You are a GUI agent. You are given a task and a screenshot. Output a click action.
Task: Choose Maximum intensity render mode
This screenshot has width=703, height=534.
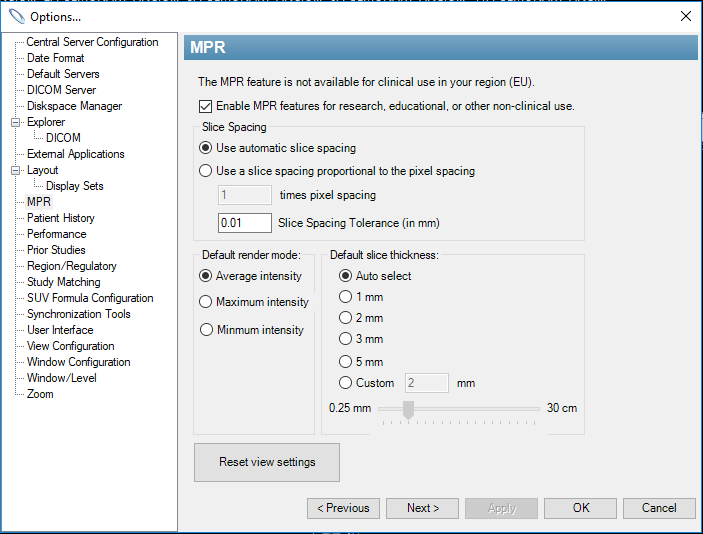(x=205, y=302)
